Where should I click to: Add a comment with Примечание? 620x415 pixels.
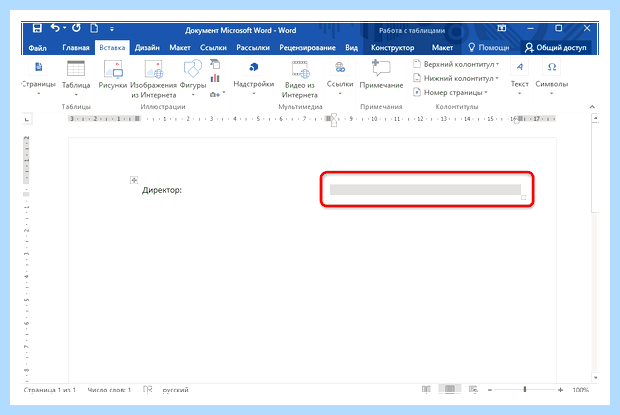[x=381, y=74]
